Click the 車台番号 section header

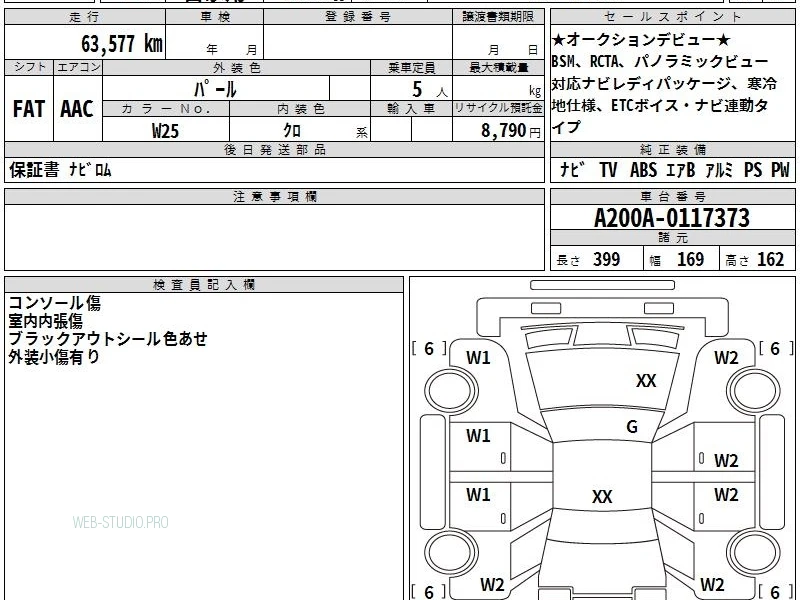672,196
